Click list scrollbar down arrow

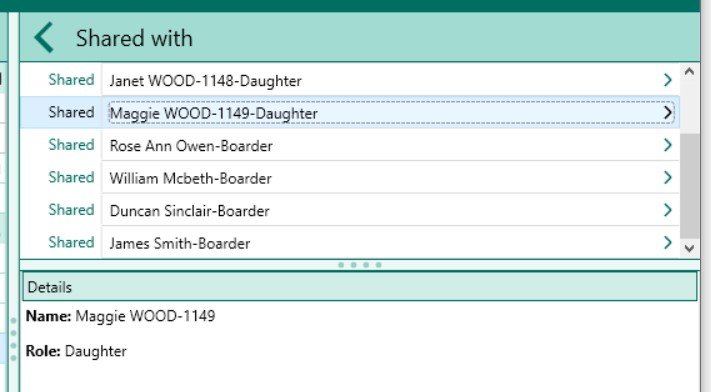pos(689,248)
